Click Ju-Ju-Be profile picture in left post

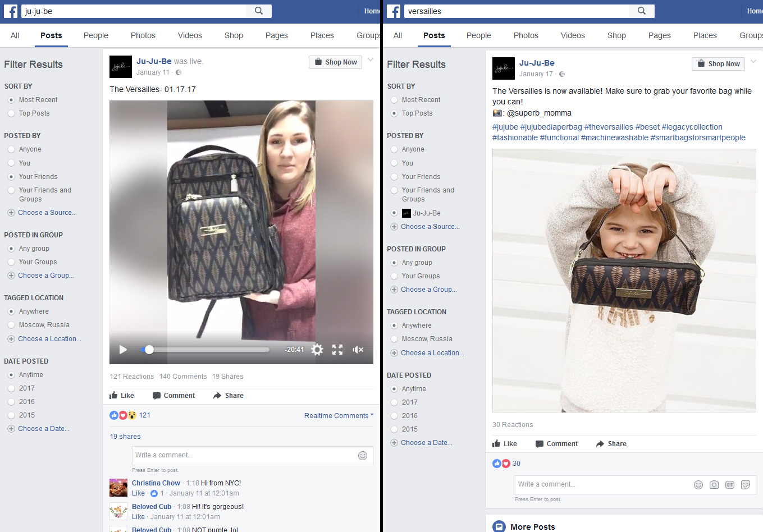click(x=121, y=67)
